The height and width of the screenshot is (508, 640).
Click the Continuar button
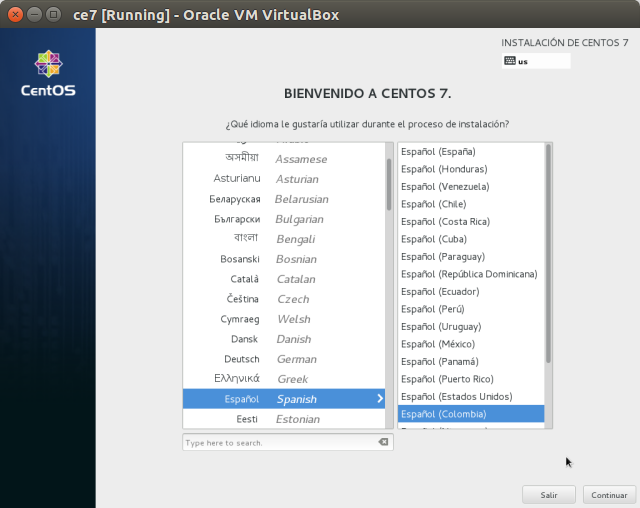click(609, 495)
